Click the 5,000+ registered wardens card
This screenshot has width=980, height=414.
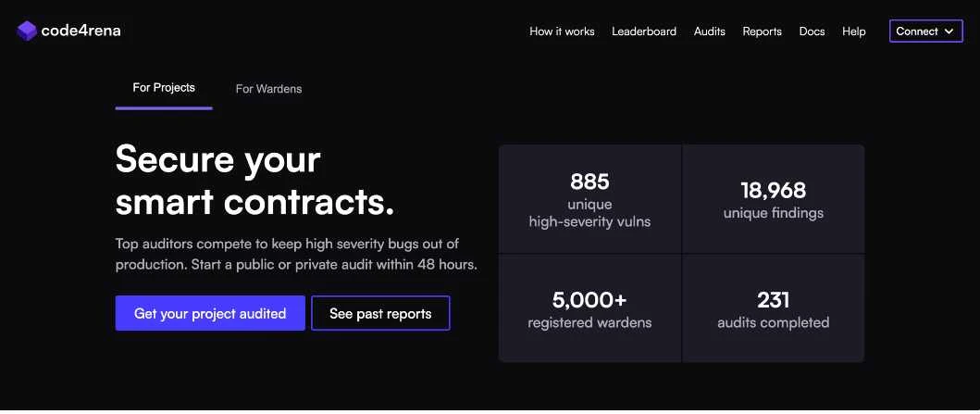[589, 309]
